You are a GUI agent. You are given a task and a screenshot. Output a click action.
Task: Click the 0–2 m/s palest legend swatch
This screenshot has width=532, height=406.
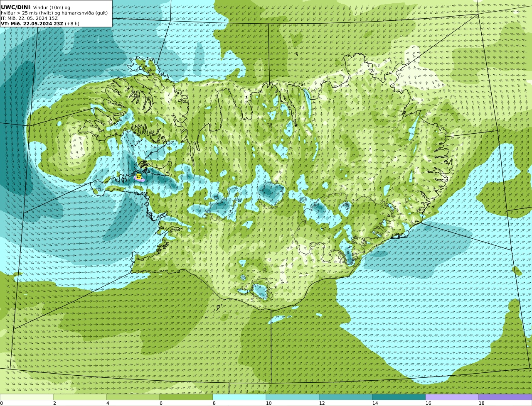click(27, 397)
